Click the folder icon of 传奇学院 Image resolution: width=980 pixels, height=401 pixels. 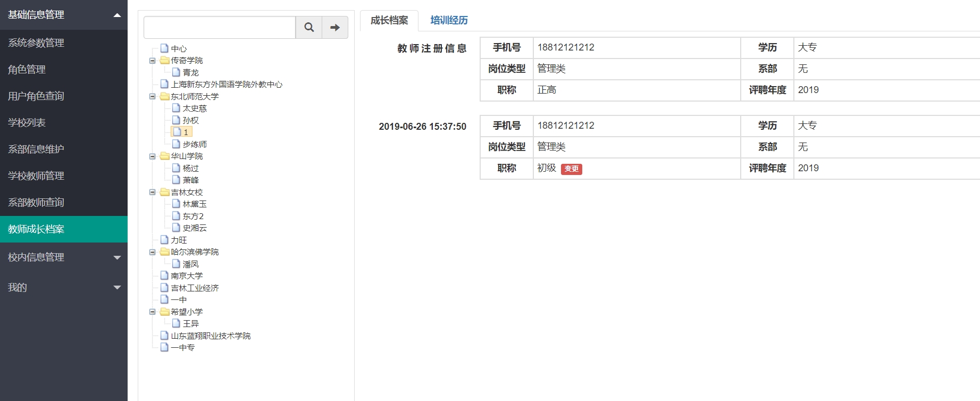(x=165, y=60)
